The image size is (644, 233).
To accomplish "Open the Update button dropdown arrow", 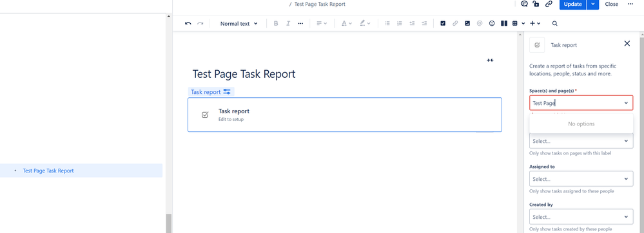I will pos(593,4).
